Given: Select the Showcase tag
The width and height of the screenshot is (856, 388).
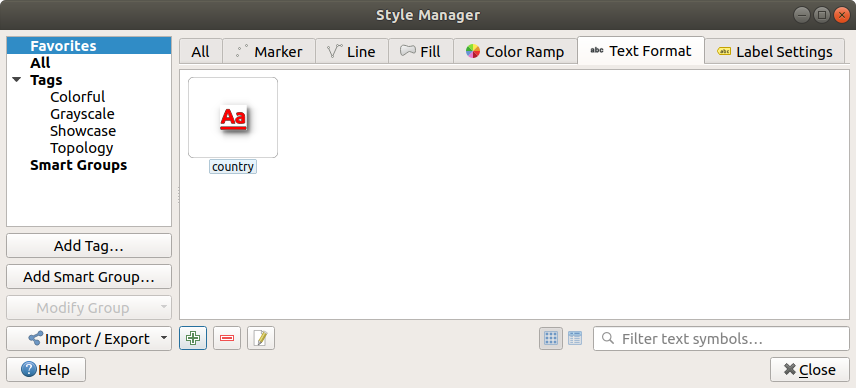Looking at the screenshot, I should 83,130.
